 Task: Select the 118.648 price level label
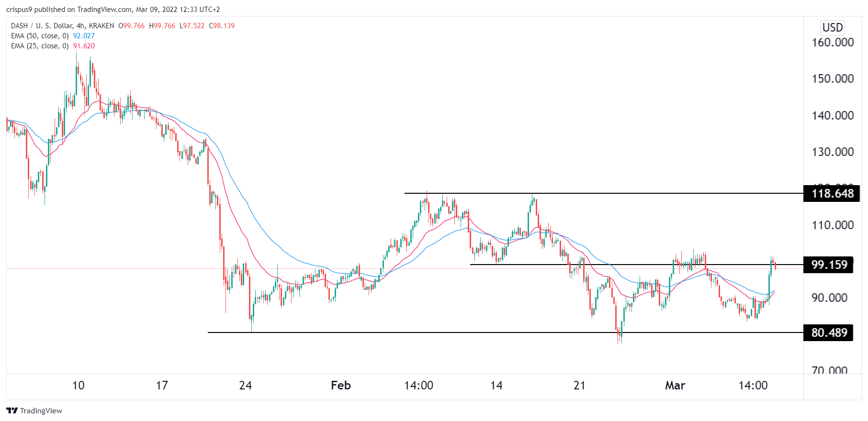pos(832,193)
